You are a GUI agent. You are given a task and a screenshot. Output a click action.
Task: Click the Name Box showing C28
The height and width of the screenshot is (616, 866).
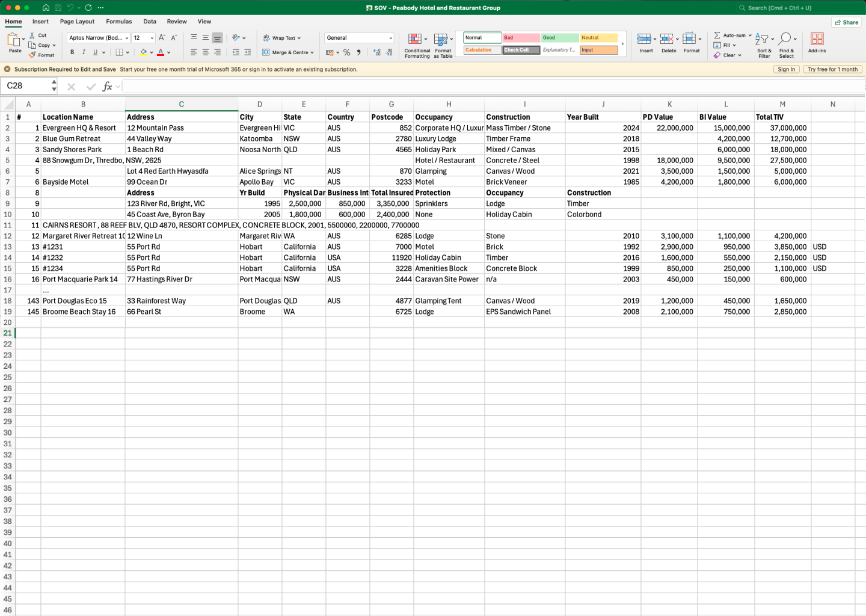24,86
